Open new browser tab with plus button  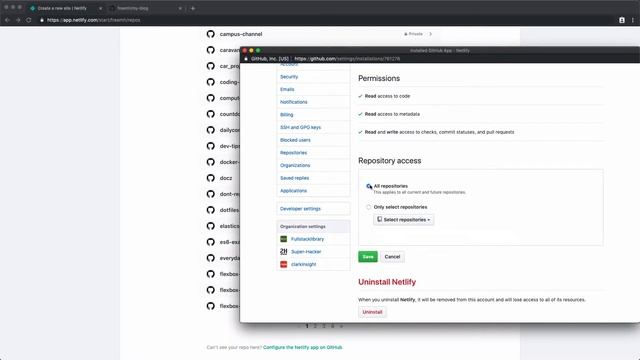(x=193, y=8)
